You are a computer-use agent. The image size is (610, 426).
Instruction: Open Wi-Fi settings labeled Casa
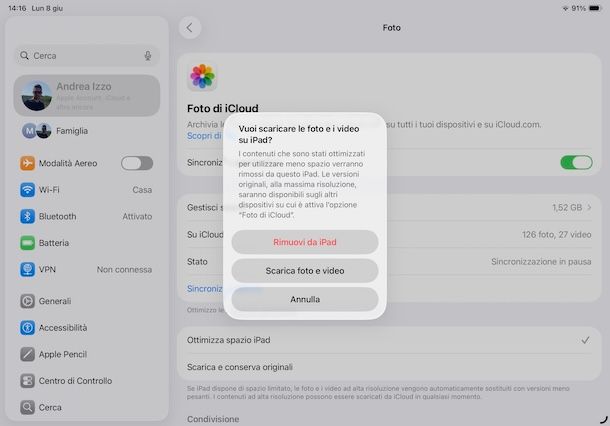coord(87,190)
